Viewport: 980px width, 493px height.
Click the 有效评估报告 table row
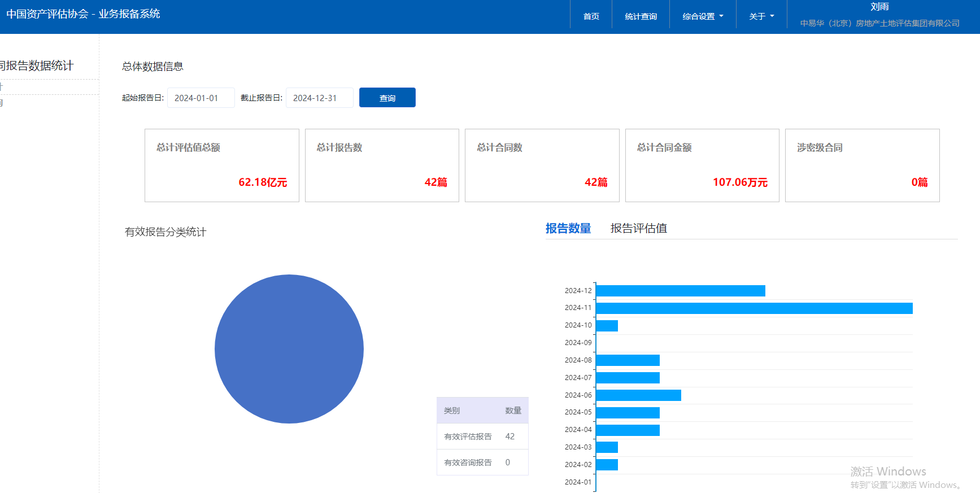click(482, 437)
